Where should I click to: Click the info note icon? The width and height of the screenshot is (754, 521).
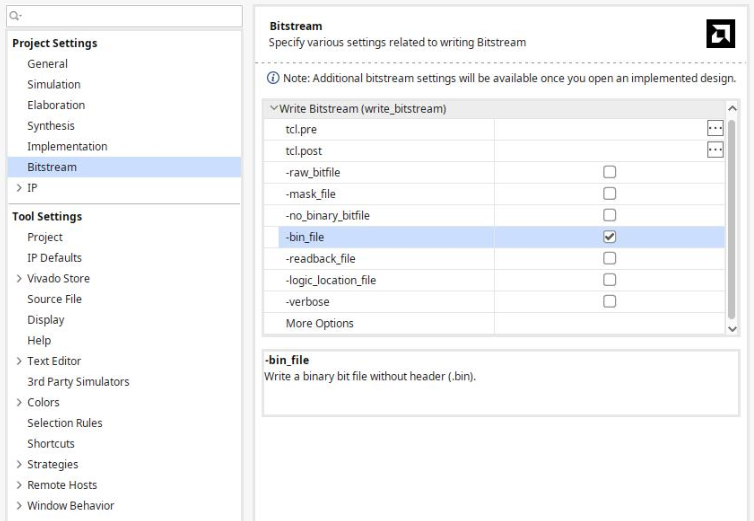[273, 78]
